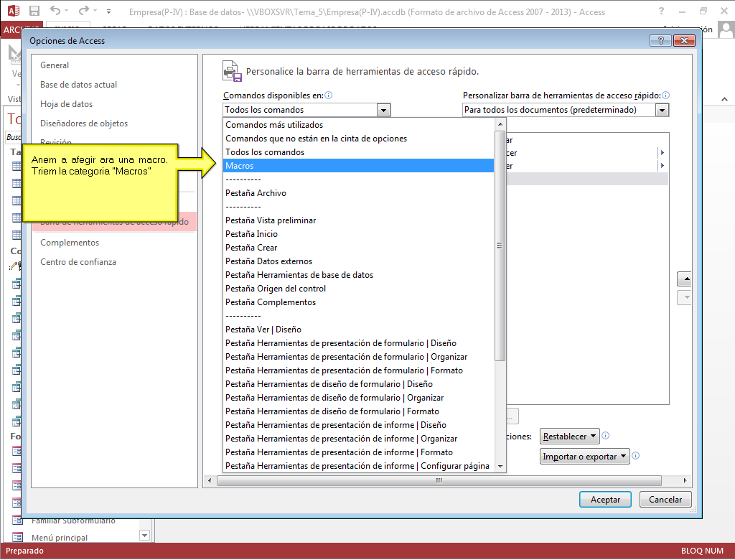This screenshot has width=735, height=560.
Task: Click the dropdown list's scroll down arrow
Action: pyautogui.click(x=500, y=466)
